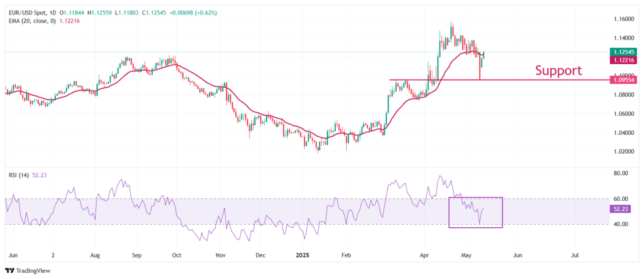Screen dimensions: 644x279
Task: Open the EUR/USD Spot symbol title
Action: click(x=29, y=13)
